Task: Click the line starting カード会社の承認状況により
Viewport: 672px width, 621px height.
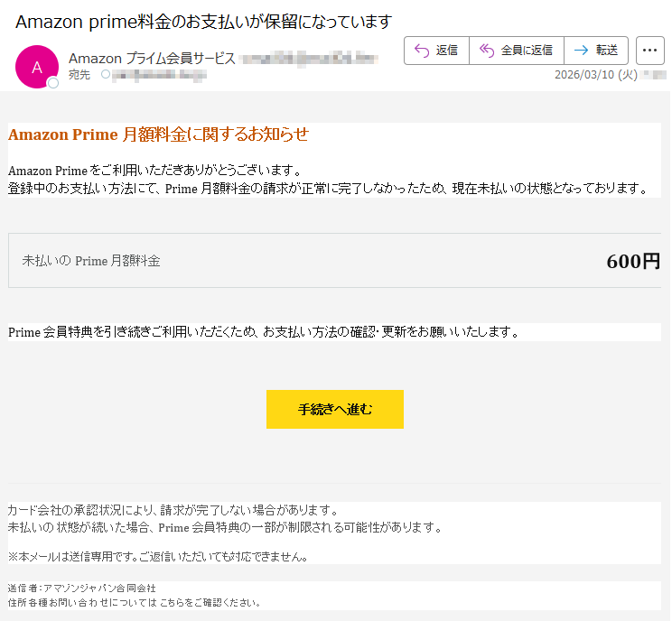Action: tap(173, 510)
